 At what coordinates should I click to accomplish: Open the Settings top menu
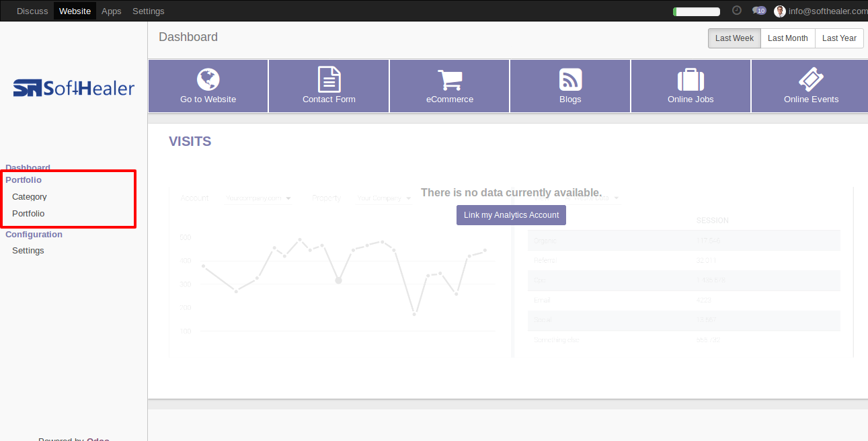tap(149, 11)
